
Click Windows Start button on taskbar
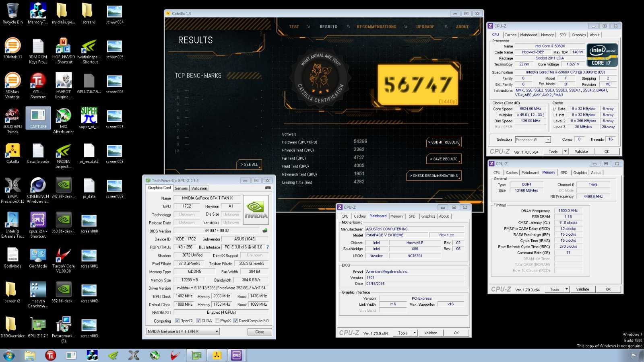[x=9, y=356]
